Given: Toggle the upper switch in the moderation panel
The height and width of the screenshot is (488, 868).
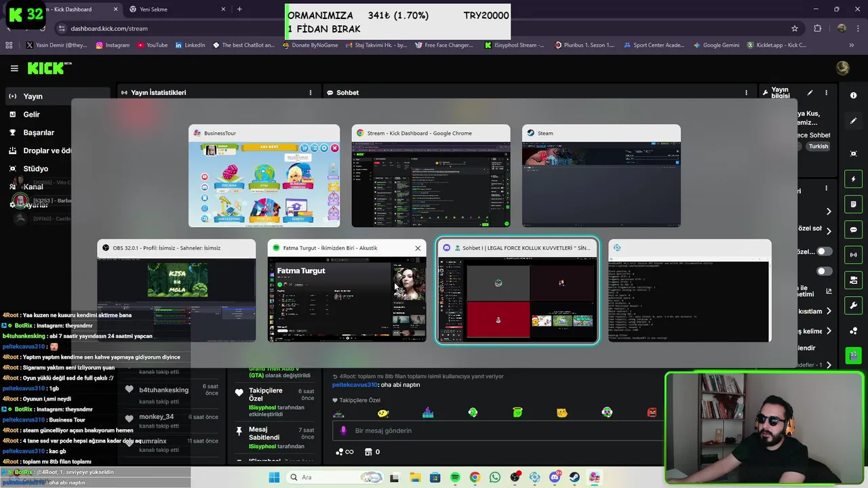Looking at the screenshot, I should (824, 251).
